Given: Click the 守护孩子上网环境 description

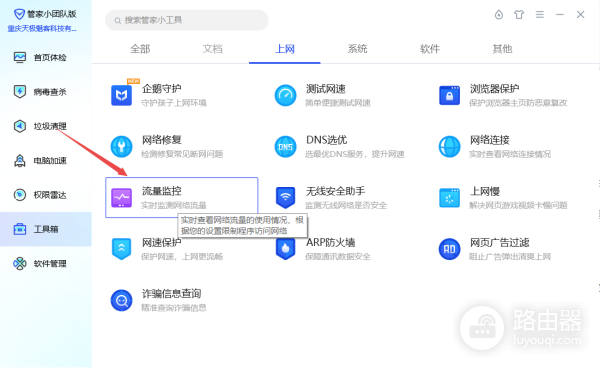Looking at the screenshot, I should [174, 103].
